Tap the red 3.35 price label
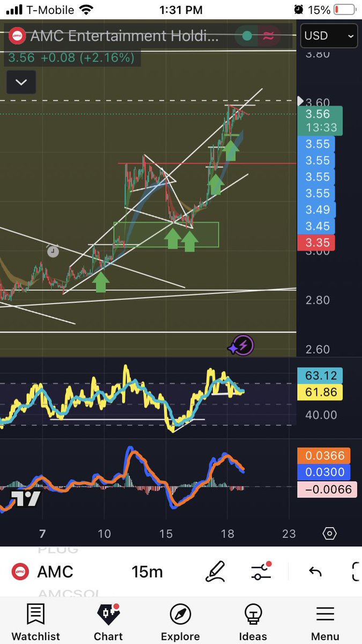The image size is (362, 644). tap(316, 243)
